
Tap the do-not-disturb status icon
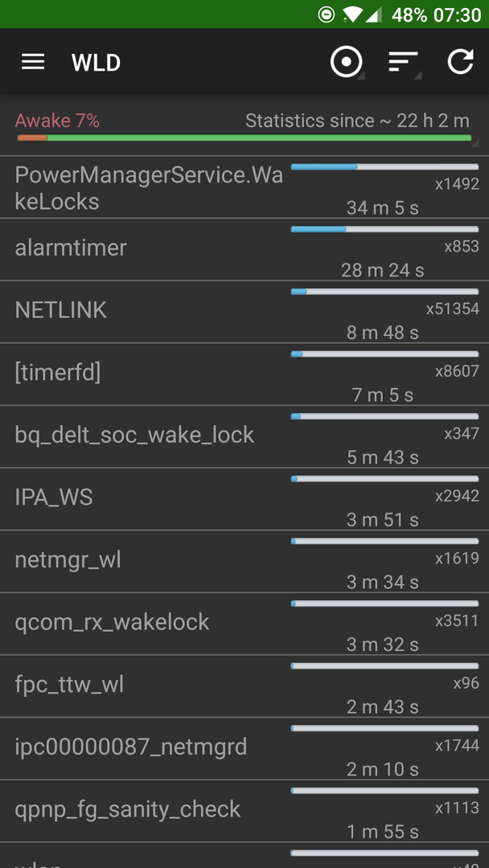(327, 14)
